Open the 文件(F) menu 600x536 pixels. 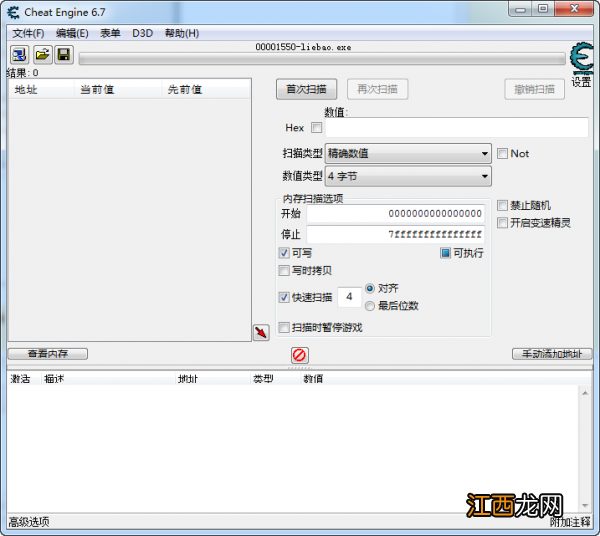click(x=28, y=33)
